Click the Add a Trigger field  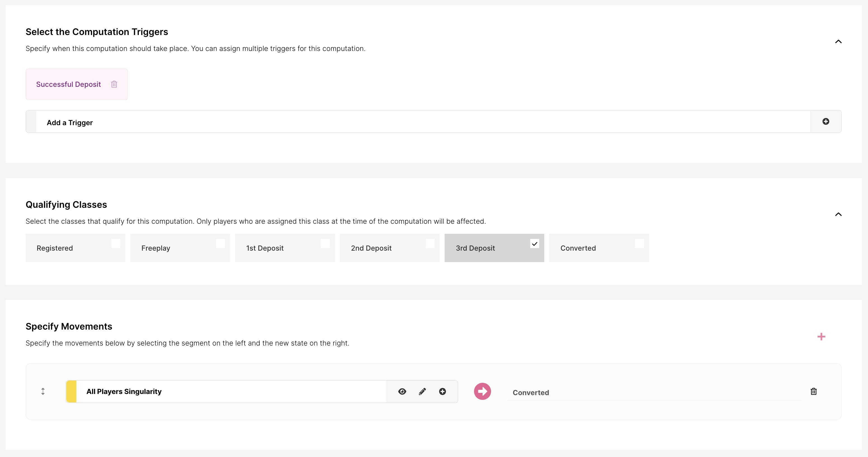[421, 122]
